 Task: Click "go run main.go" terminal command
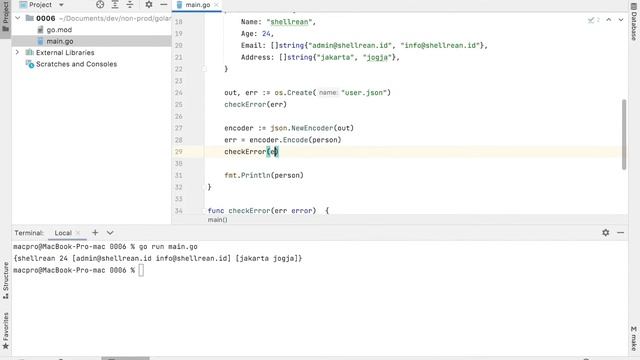pyautogui.click(x=168, y=247)
